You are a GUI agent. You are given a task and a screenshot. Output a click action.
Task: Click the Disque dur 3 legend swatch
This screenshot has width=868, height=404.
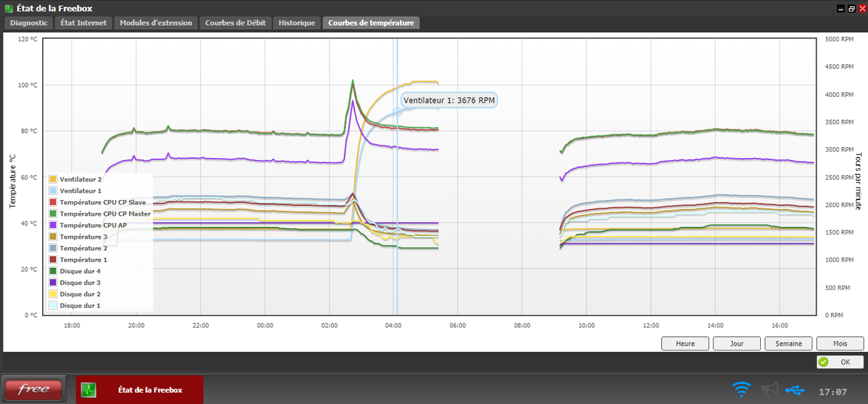[53, 283]
